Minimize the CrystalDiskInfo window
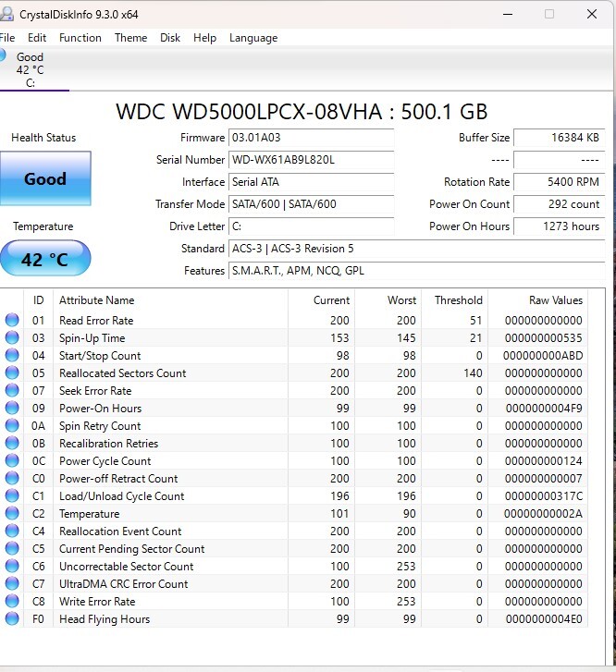Image resolution: width=616 pixels, height=672 pixels. click(508, 14)
